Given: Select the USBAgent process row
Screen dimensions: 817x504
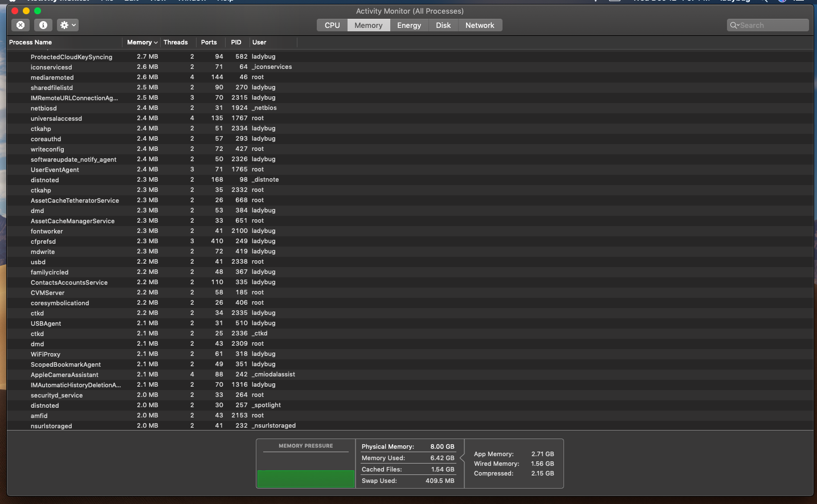Looking at the screenshot, I should 410,323.
